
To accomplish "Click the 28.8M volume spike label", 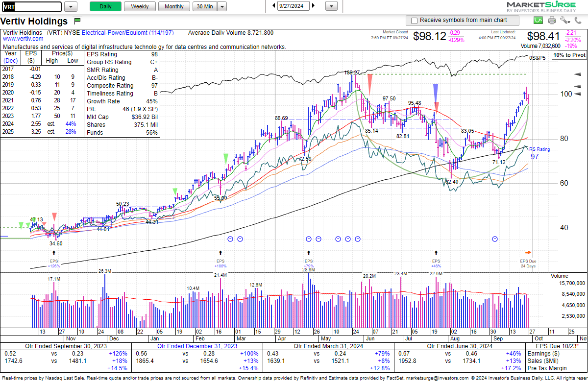I will pos(308,270).
